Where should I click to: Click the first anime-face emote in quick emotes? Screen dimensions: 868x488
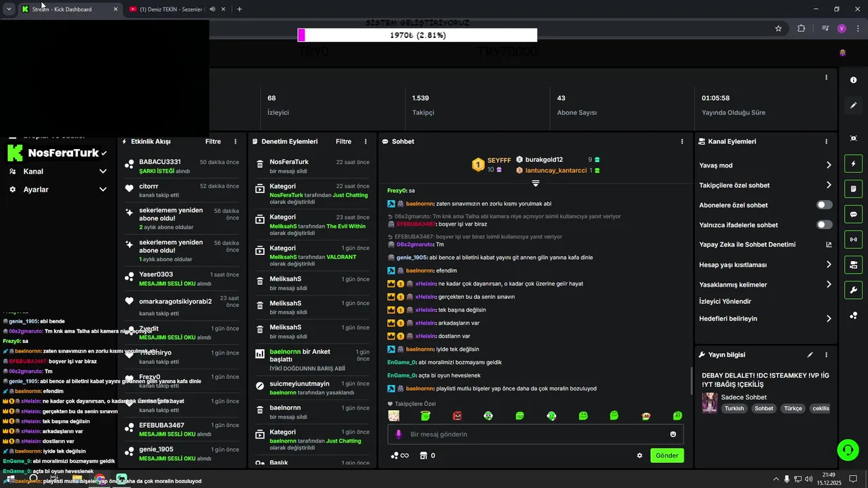[393, 415]
